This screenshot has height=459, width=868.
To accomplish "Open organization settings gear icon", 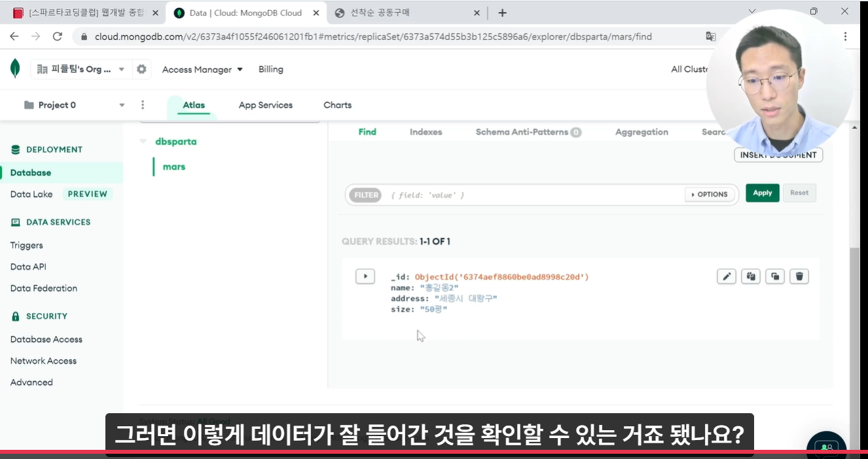I will [x=141, y=69].
